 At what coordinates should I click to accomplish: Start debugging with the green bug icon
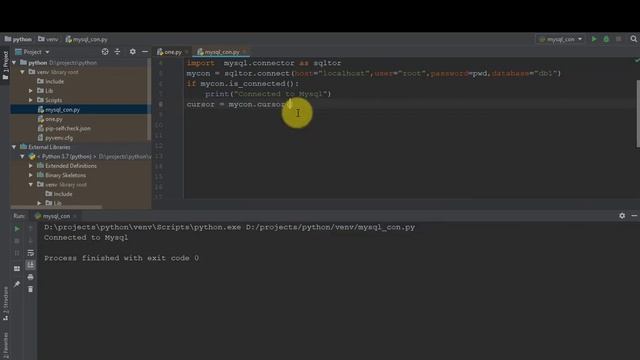[x=606, y=39]
